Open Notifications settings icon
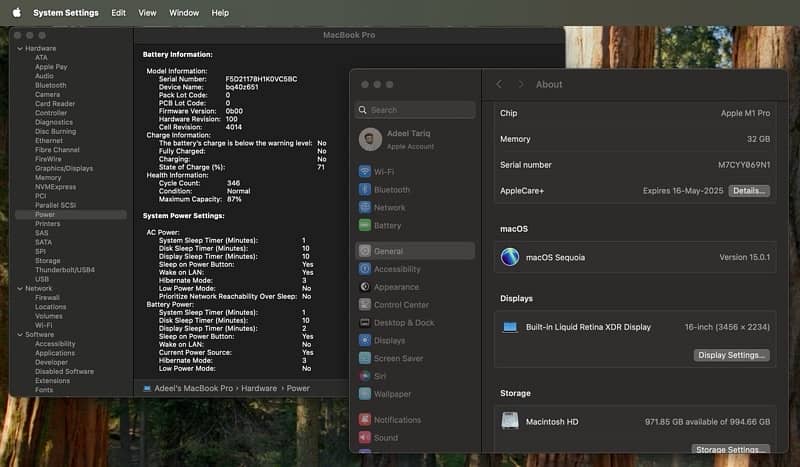Image resolution: width=800 pixels, height=467 pixels. pos(365,420)
